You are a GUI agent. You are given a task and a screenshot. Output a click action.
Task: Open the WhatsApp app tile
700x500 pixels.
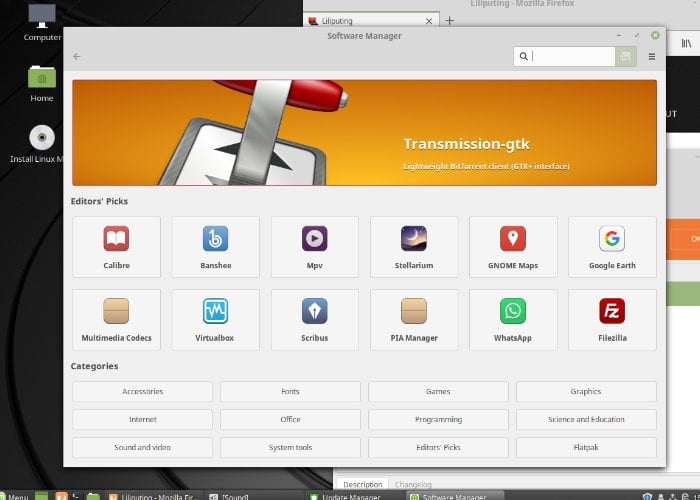click(x=513, y=320)
